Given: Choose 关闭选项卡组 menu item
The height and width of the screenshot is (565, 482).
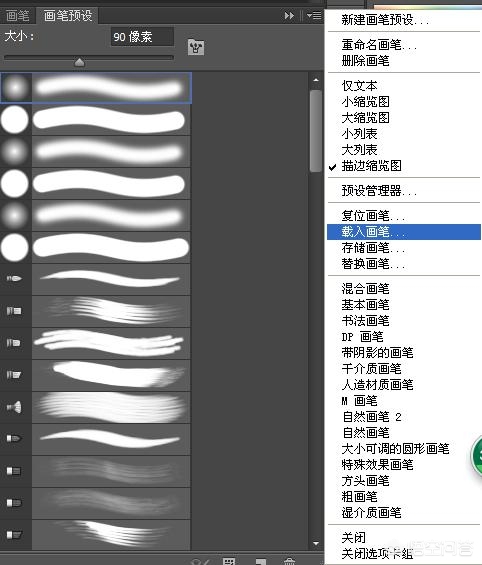Looking at the screenshot, I should coord(377,554).
